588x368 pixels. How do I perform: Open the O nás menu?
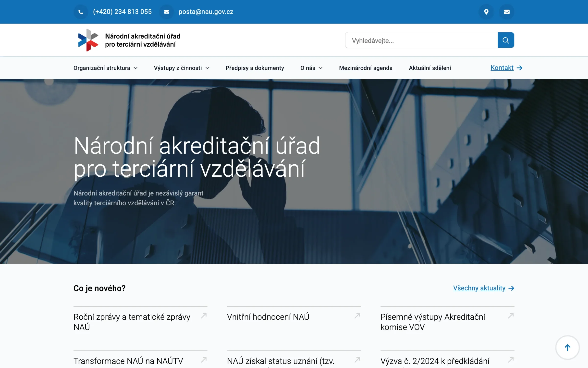308,68
